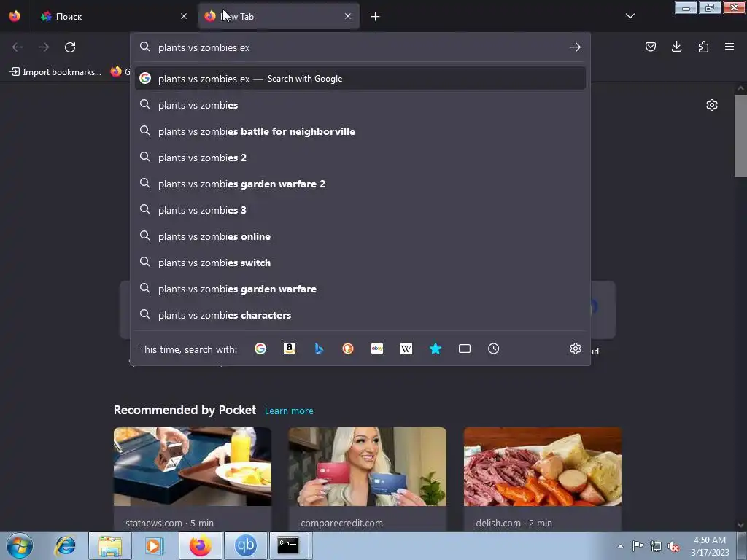Viewport: 747px width, 560px height.
Task: Search with DuckDuckGo one-off icon
Action: coord(348,349)
